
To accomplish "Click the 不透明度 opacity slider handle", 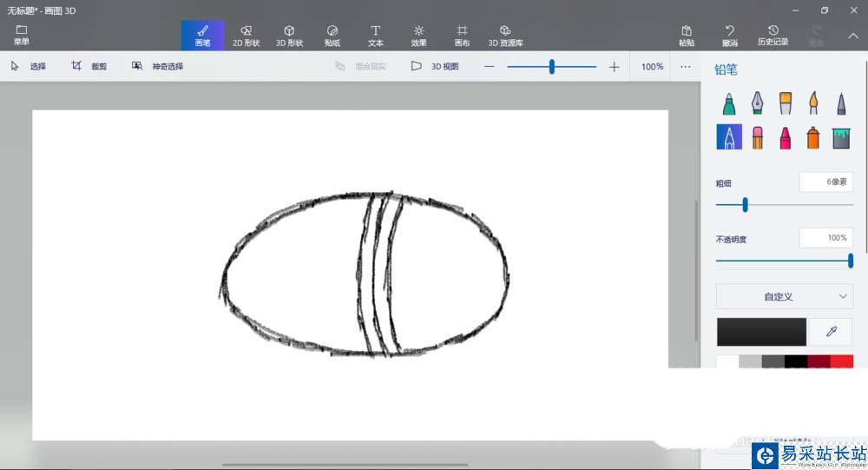I will pyautogui.click(x=851, y=261).
